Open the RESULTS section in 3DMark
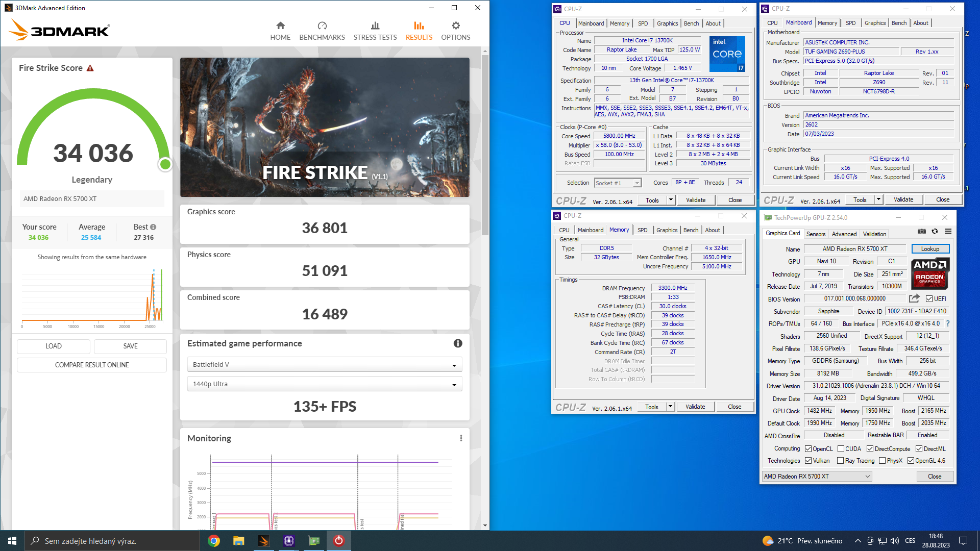 click(x=419, y=31)
